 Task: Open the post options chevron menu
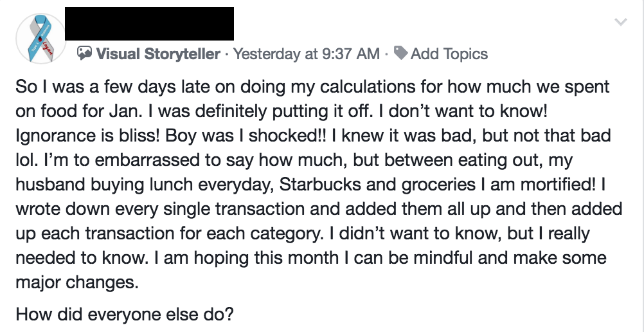click(x=621, y=21)
